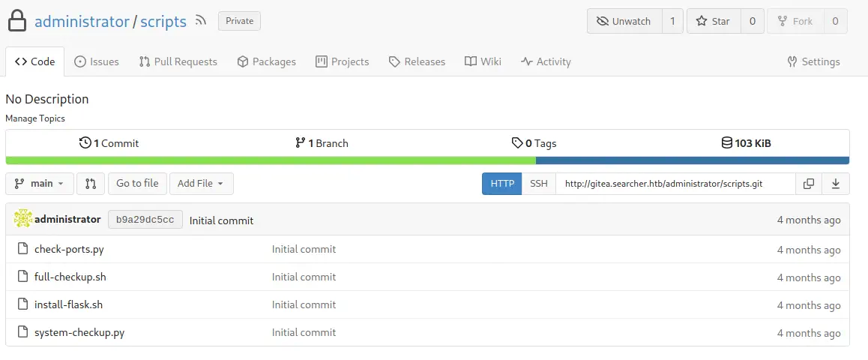Open commit b9a29dc5cc
Viewport: 868px width, 360px height.
pos(145,220)
